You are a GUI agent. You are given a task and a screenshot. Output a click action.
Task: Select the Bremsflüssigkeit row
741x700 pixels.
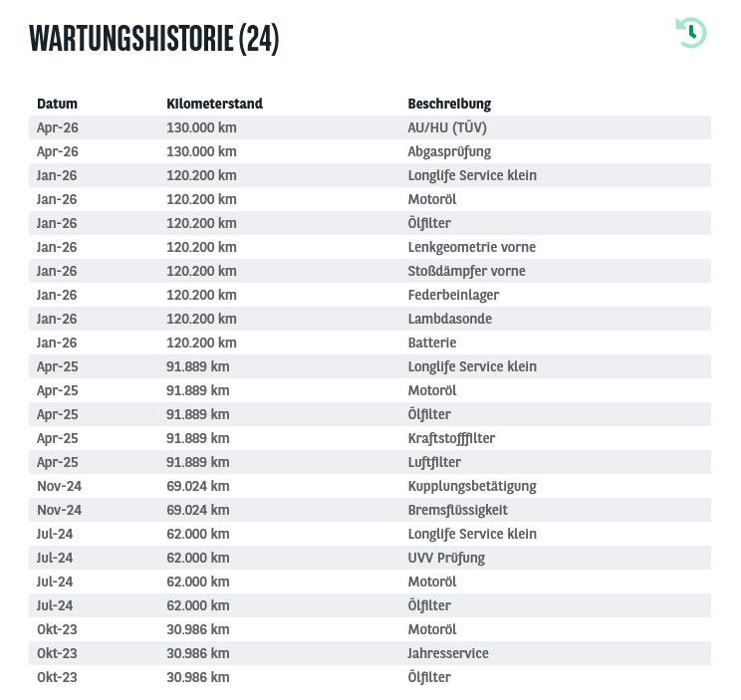coord(370,510)
